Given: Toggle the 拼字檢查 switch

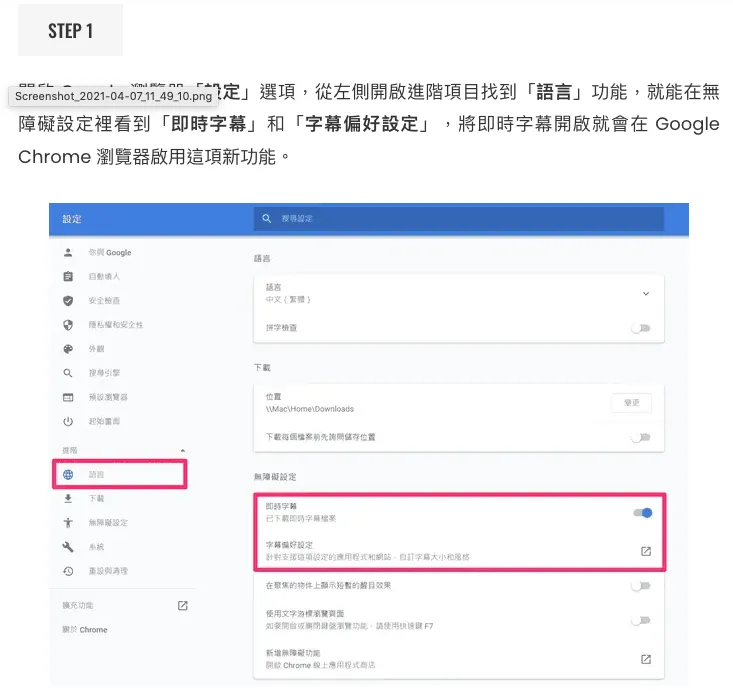Looking at the screenshot, I should pyautogui.click(x=641, y=328).
